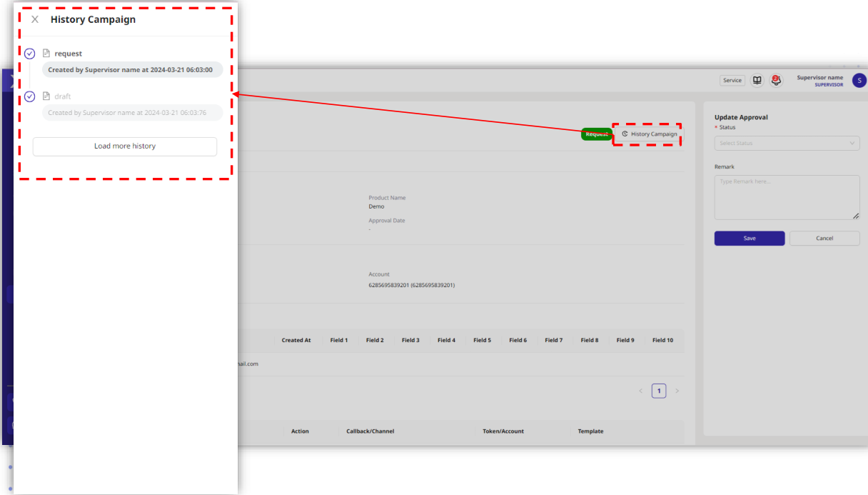Click the History Campaign panel title
Viewport: 868px width, 495px height.
93,19
